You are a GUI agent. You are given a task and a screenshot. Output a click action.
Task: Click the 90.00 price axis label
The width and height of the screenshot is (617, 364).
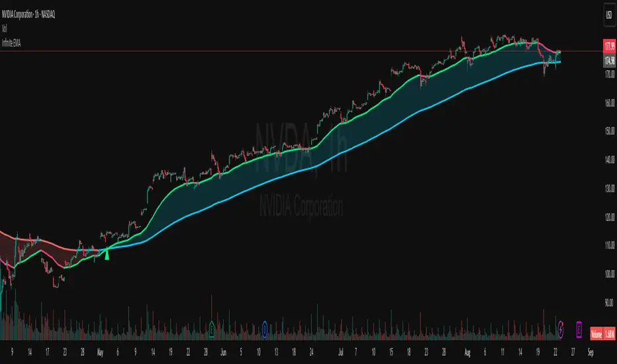click(x=610, y=302)
